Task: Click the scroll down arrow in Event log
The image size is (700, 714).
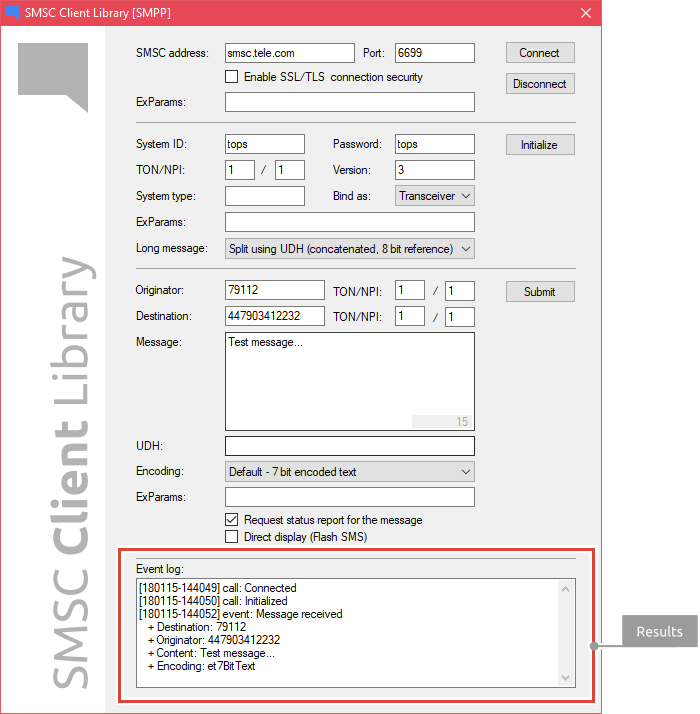Action: click(565, 678)
